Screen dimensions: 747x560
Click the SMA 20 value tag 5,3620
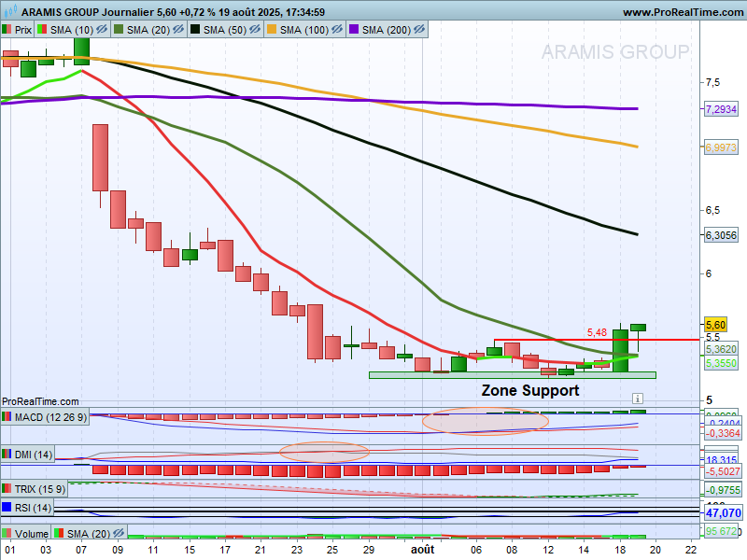[x=721, y=349]
